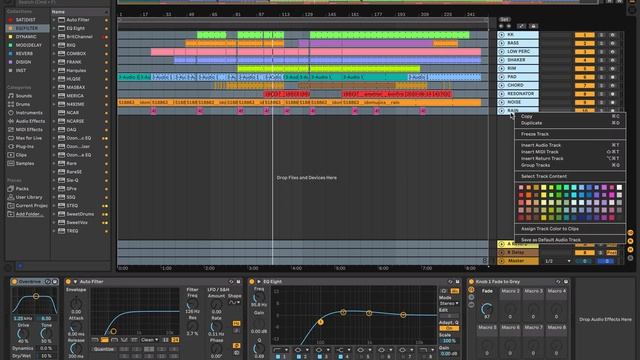This screenshot has width=640, height=360.
Task: Toggle the Auto Filter device activator
Action: (68, 282)
